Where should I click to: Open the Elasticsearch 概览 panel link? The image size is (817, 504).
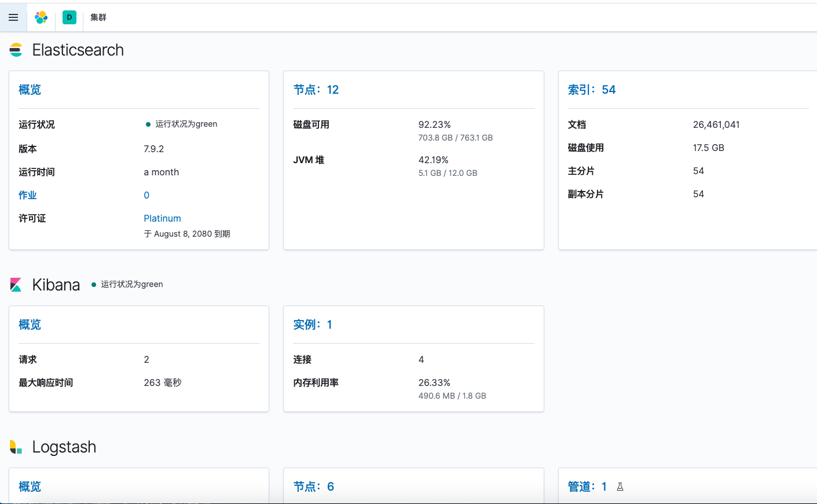pos(30,90)
